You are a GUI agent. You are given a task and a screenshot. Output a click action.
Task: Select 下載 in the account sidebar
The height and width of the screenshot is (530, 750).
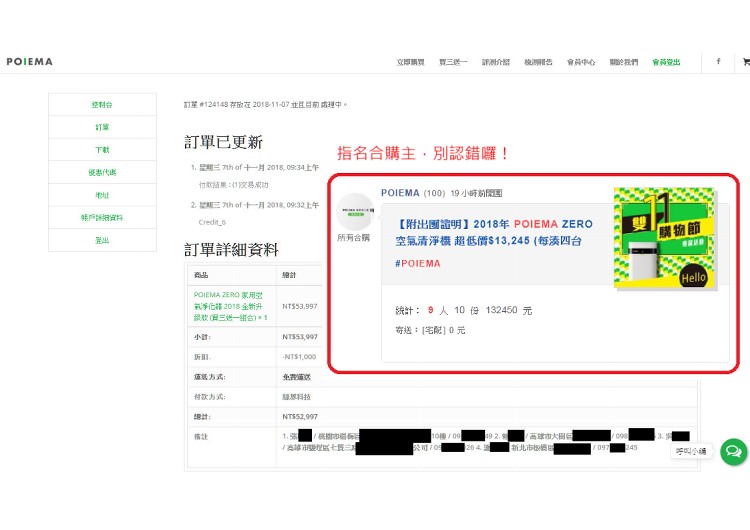tap(102, 150)
